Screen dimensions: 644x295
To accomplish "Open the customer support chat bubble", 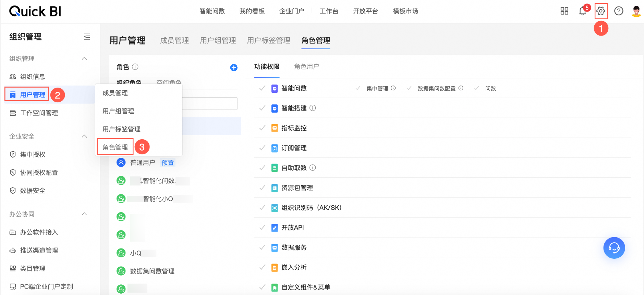I will coord(614,248).
